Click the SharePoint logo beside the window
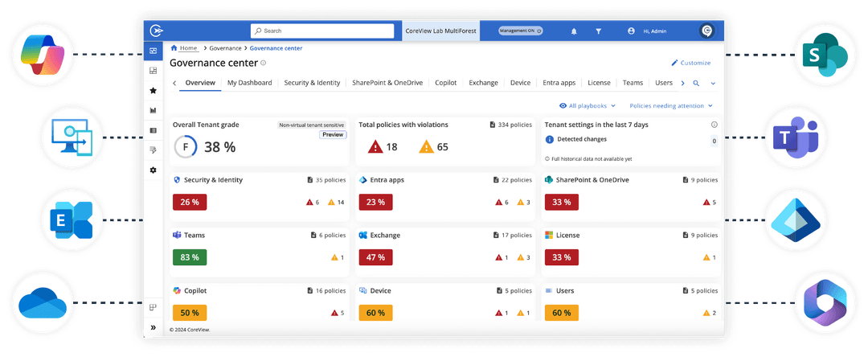868x357 pixels. [x=825, y=54]
